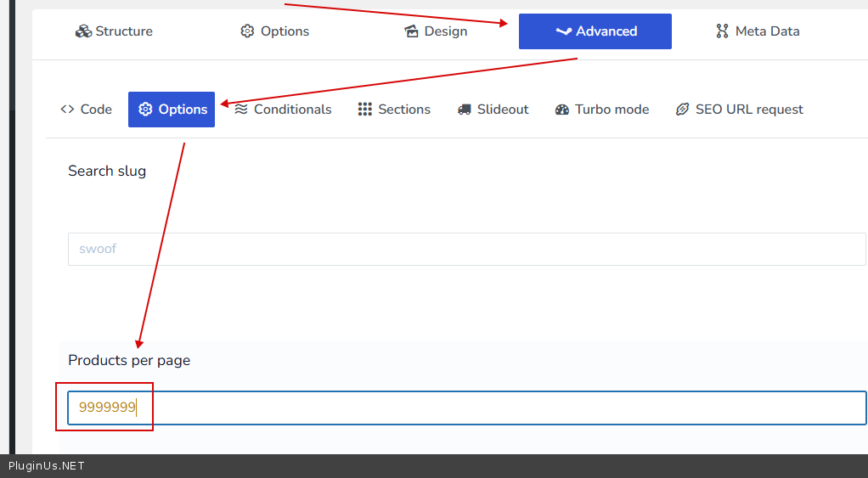
Task: Click the Search slug label
Action: click(107, 171)
